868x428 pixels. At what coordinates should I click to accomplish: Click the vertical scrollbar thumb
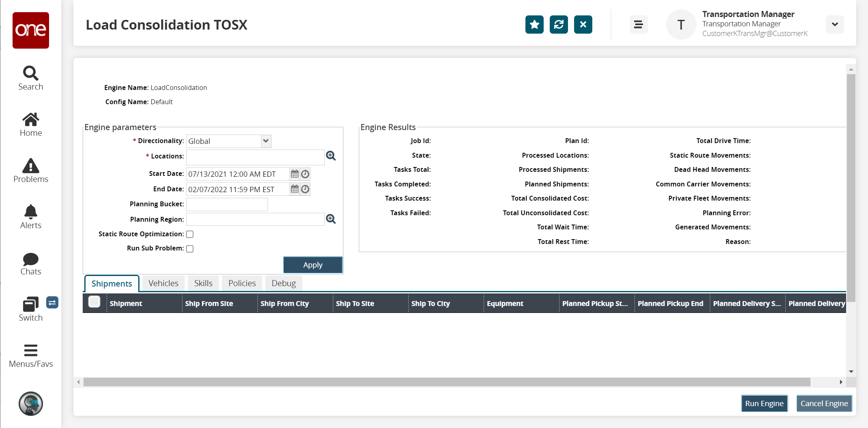point(851,188)
